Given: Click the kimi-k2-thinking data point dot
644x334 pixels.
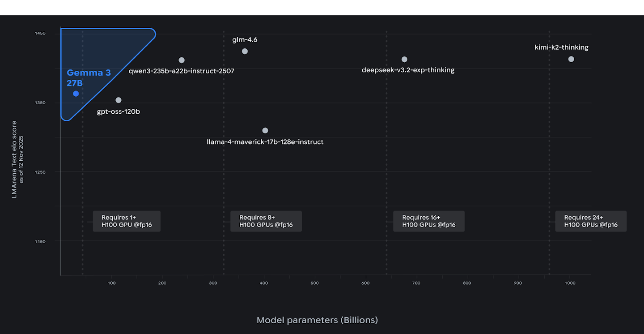Looking at the screenshot, I should pos(571,59).
